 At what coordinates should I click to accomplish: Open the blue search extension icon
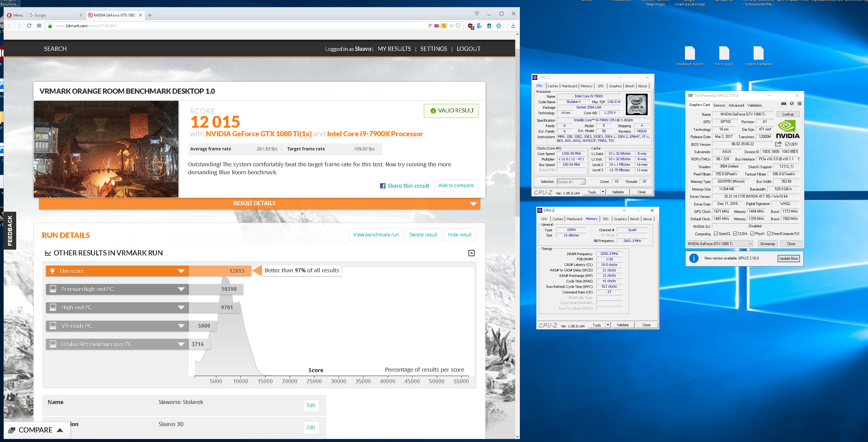[499, 26]
